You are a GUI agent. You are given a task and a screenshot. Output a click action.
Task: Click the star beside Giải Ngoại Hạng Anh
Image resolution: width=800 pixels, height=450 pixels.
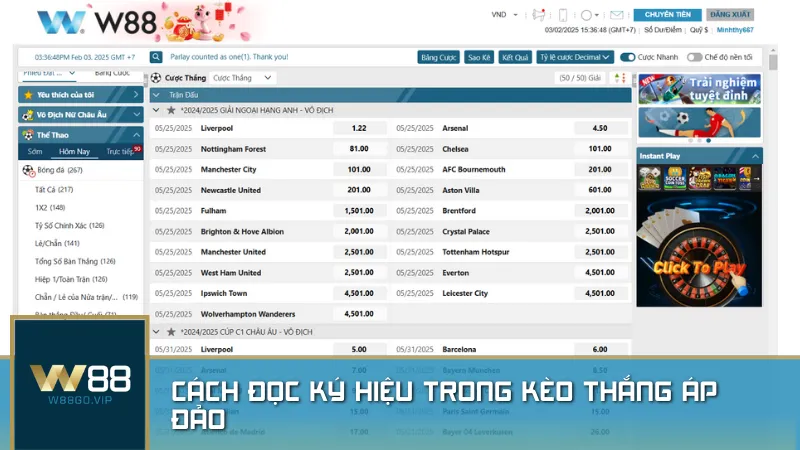point(171,110)
